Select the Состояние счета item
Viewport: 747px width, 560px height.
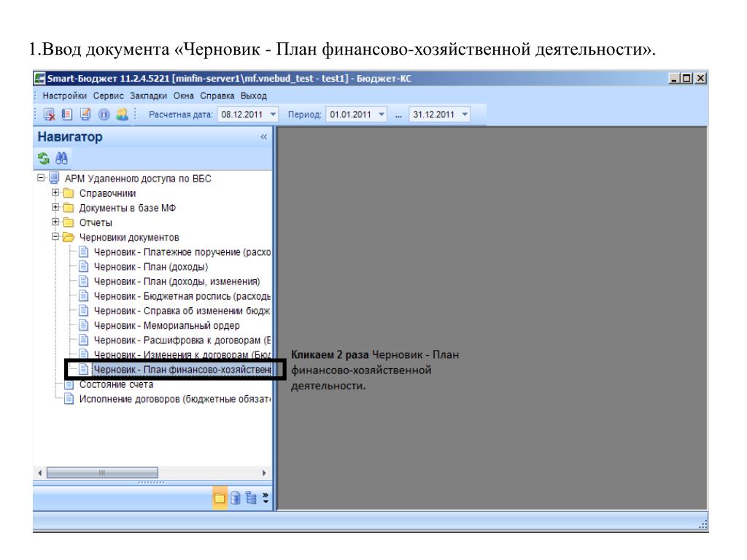pos(116,384)
